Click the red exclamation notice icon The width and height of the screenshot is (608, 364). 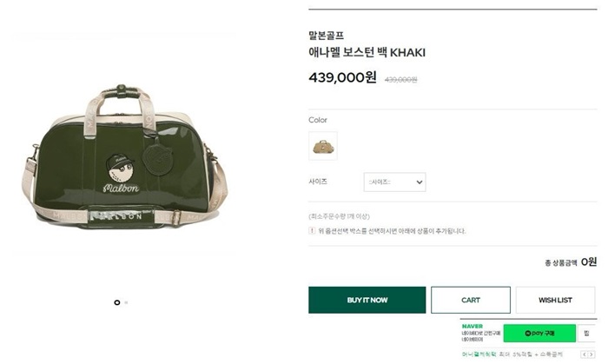[x=313, y=230]
